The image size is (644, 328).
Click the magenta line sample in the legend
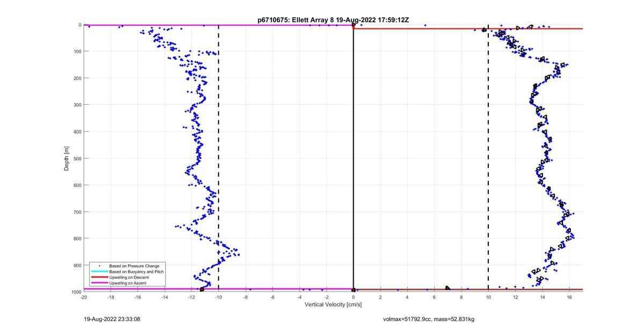click(99, 283)
